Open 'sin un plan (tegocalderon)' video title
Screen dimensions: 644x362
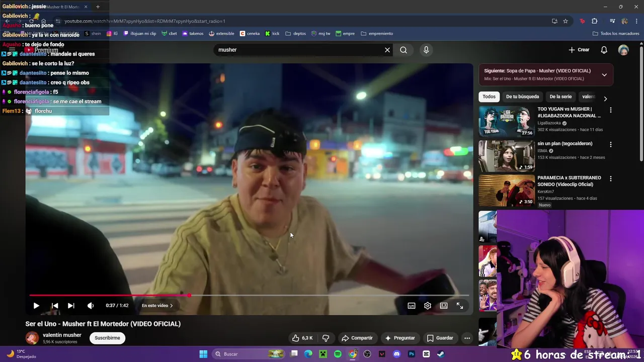click(565, 143)
